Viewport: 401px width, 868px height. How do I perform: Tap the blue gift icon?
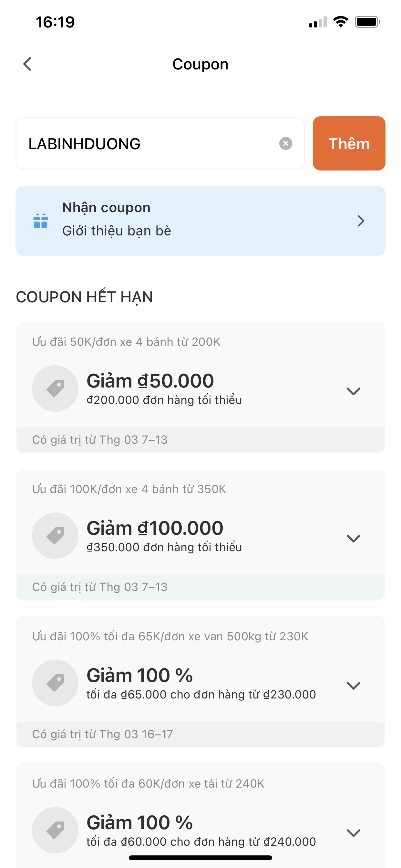pos(41,221)
